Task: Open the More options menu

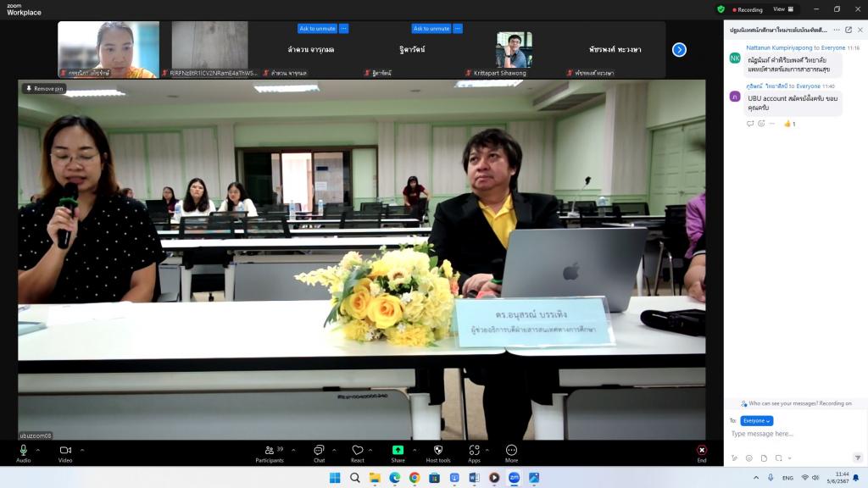Action: point(511,453)
